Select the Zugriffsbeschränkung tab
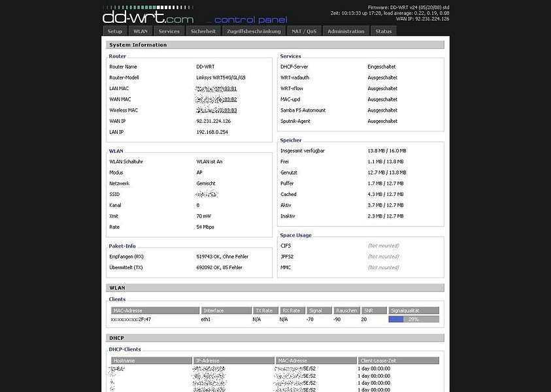The height and width of the screenshot is (392, 551). click(x=254, y=31)
